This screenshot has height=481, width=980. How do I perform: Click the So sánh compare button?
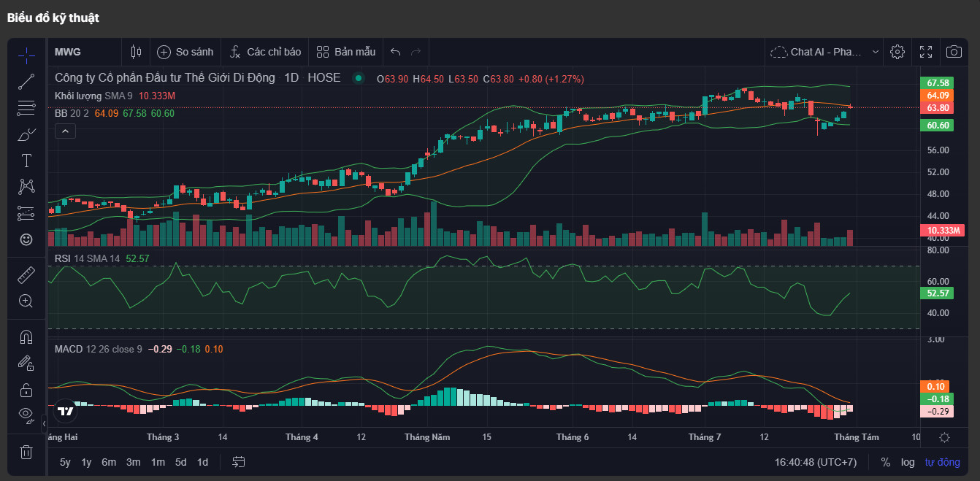coord(185,52)
